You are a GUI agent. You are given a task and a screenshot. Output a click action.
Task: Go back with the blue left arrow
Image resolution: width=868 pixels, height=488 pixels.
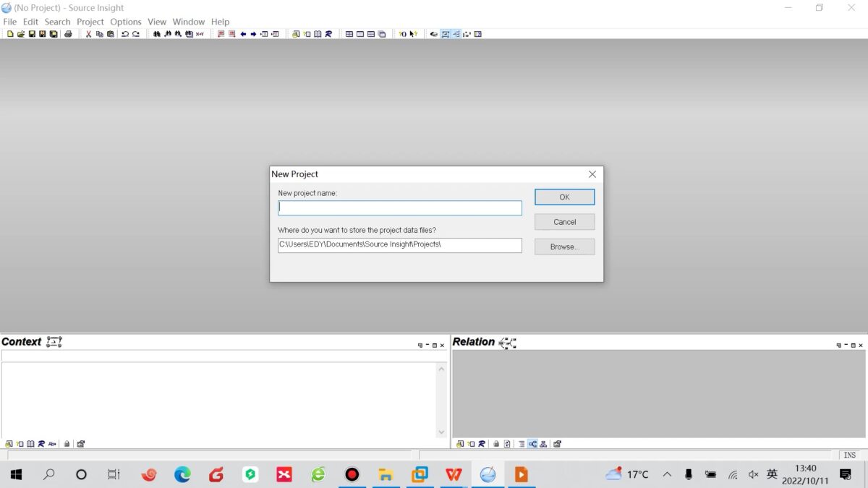click(243, 34)
